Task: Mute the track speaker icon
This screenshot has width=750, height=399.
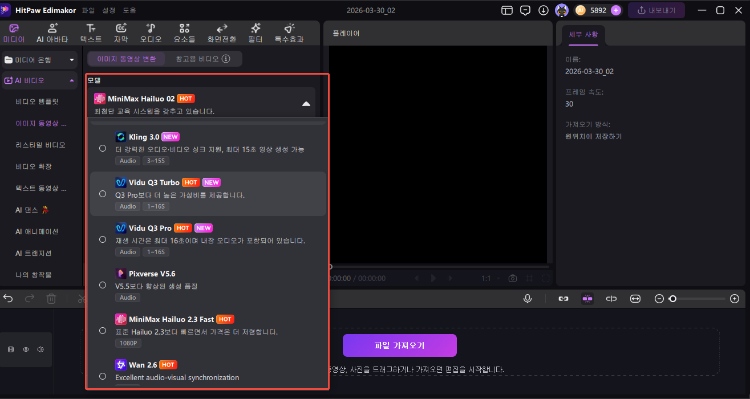Action: (x=41, y=349)
